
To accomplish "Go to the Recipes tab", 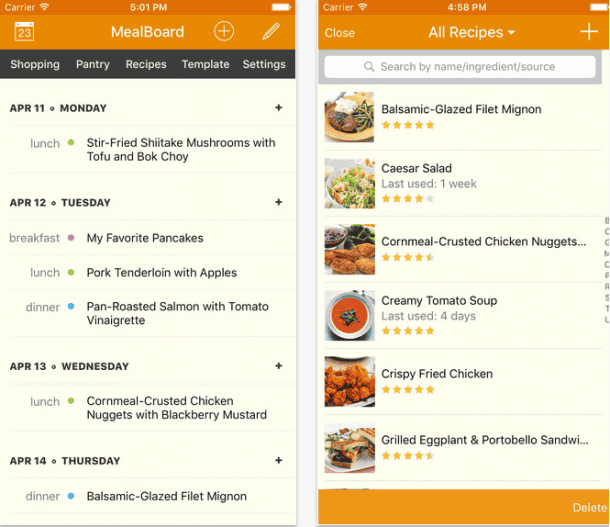I will click(146, 64).
